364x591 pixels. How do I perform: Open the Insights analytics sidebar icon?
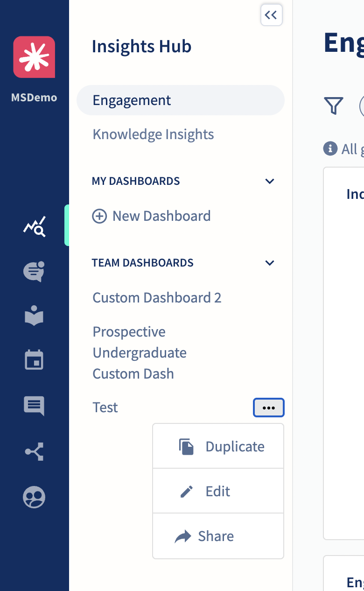(x=35, y=226)
